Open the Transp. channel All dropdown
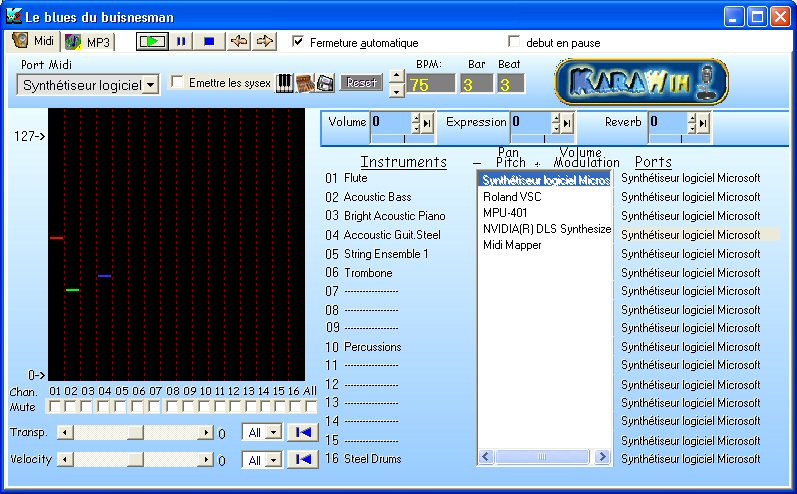 [274, 433]
